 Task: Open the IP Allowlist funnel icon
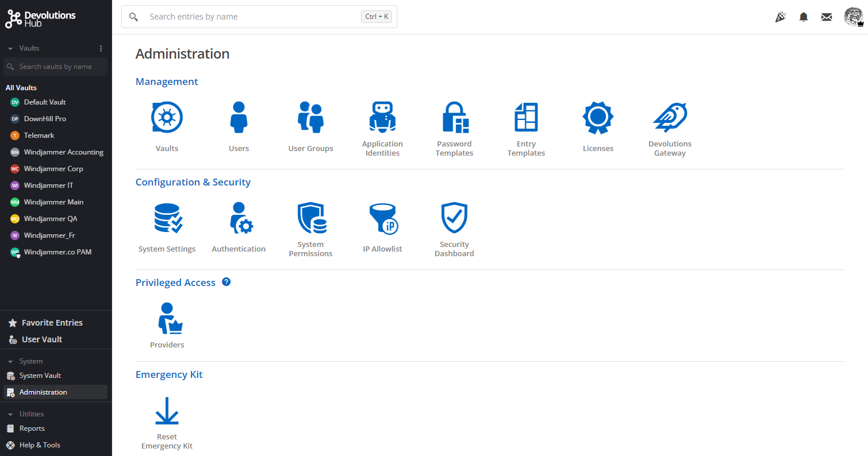click(x=383, y=218)
